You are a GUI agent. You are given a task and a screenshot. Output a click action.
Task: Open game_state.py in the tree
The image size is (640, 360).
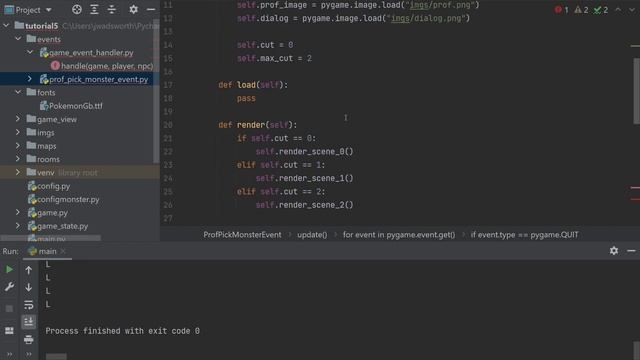click(58, 226)
